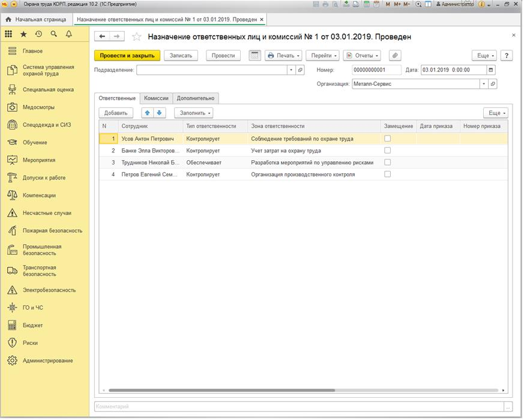Switch to the Ответственные tab
The width and height of the screenshot is (524, 420).
pyautogui.click(x=117, y=98)
